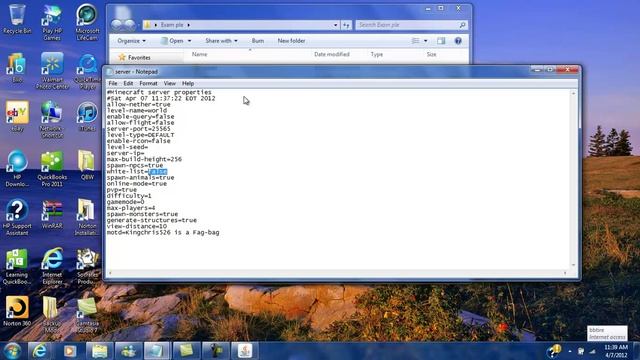This screenshot has width=640, height=360.
Task: Click New folder in Explorer toolbar
Action: point(291,41)
